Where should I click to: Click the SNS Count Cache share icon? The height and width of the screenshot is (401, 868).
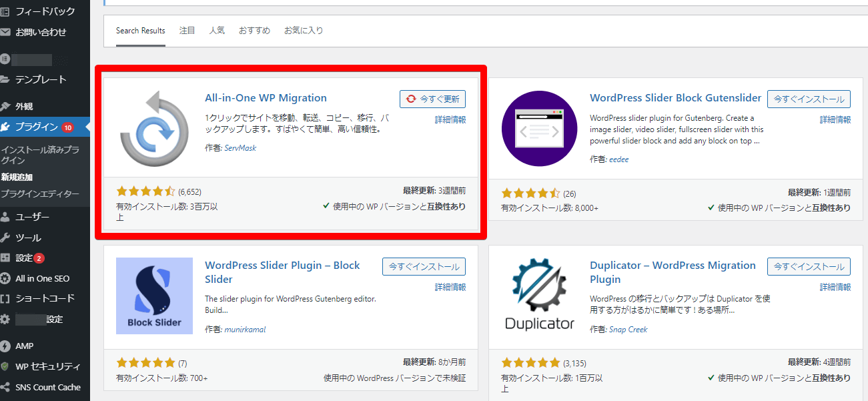(5, 387)
